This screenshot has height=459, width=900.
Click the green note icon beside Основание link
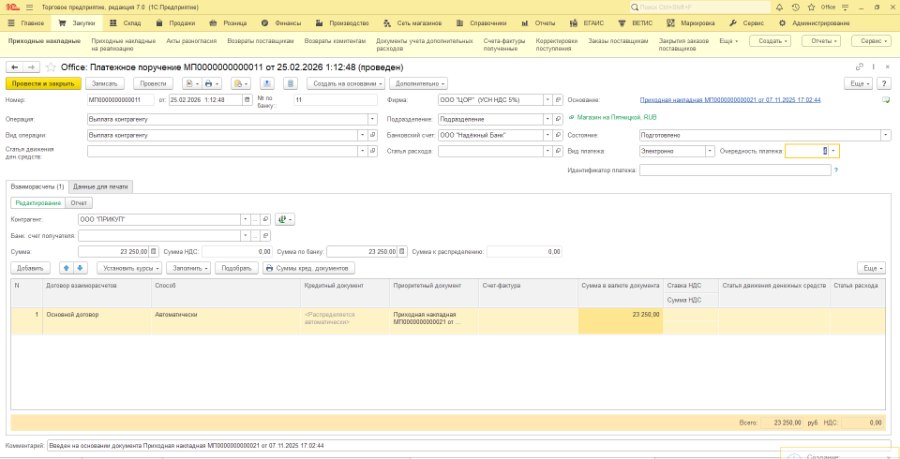pos(886,100)
